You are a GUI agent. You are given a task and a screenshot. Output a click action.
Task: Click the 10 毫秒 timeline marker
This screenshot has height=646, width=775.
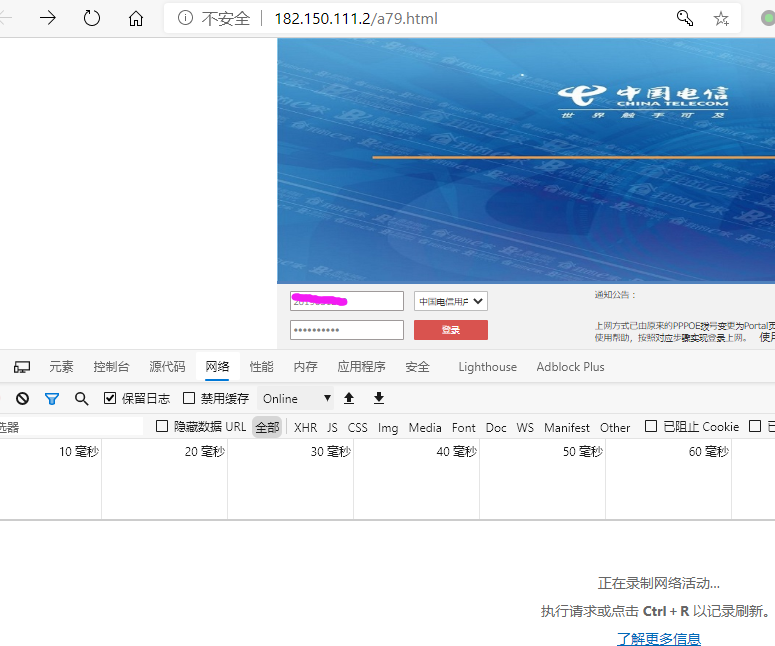[x=79, y=451]
